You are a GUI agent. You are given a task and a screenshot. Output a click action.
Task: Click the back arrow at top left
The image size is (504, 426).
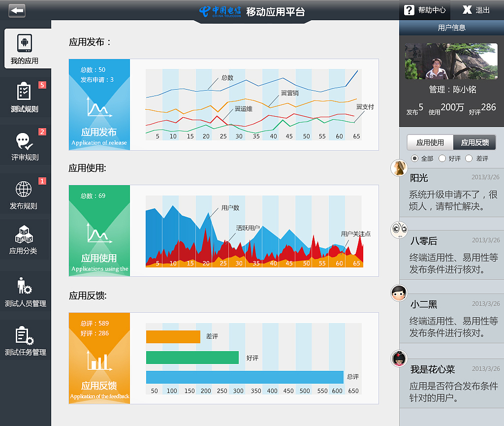pos(17,10)
